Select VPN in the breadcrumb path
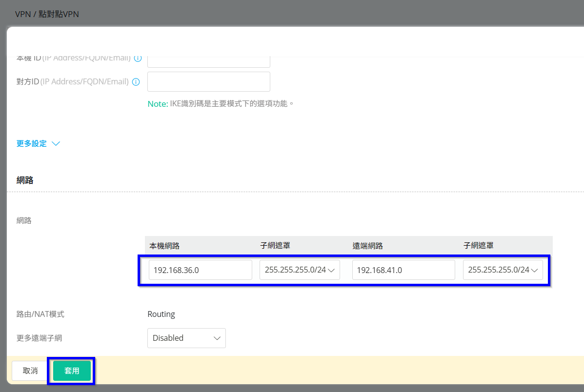 [x=22, y=14]
